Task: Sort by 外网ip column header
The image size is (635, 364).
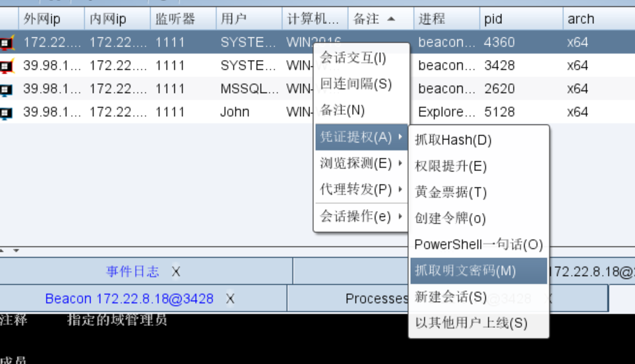Action: pyautogui.click(x=52, y=19)
